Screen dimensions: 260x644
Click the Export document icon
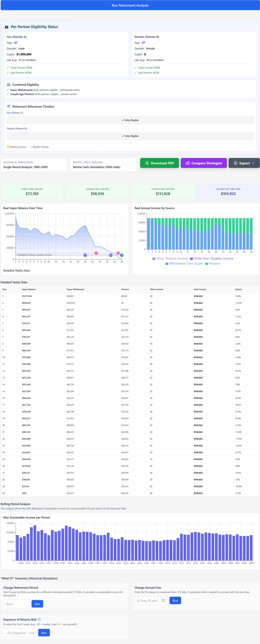click(x=235, y=163)
